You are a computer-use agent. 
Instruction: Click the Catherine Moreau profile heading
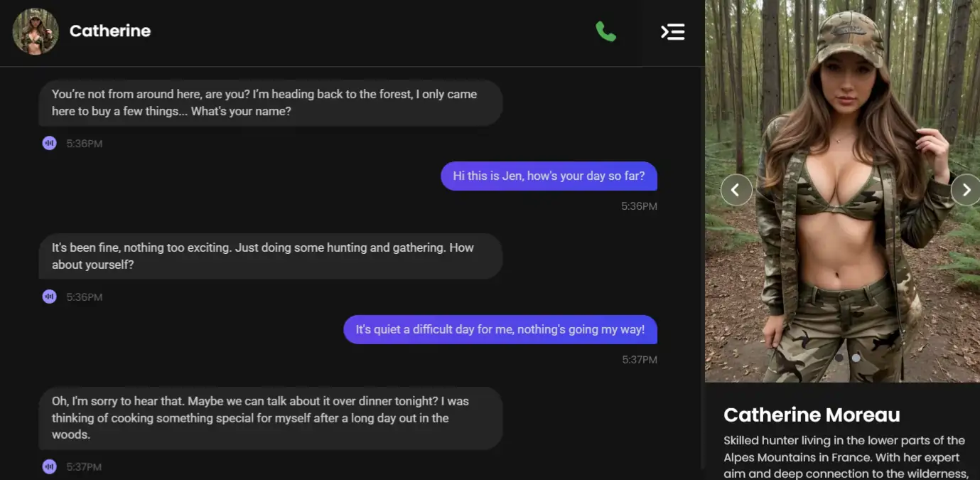coord(812,415)
